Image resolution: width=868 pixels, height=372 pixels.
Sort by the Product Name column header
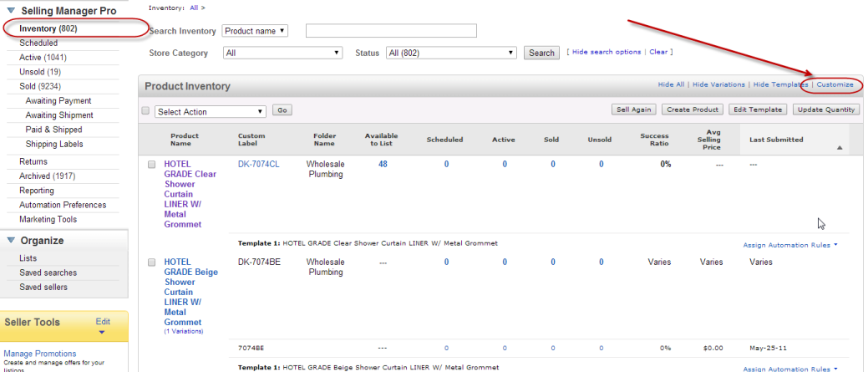185,140
